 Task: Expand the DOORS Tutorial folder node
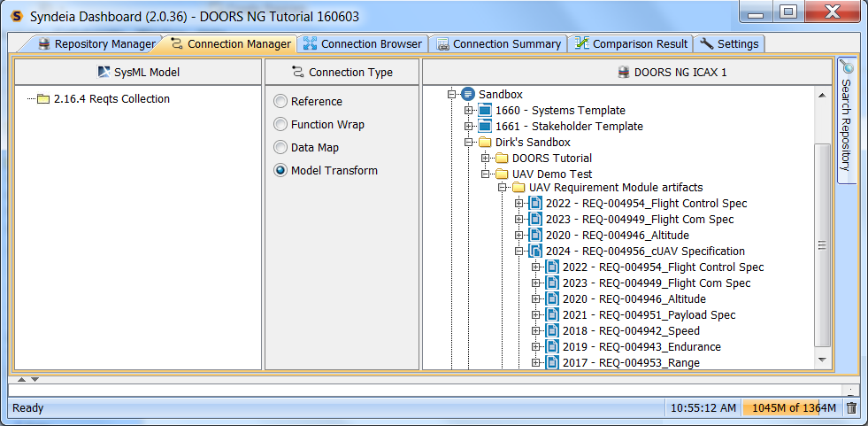pyautogui.click(x=486, y=159)
